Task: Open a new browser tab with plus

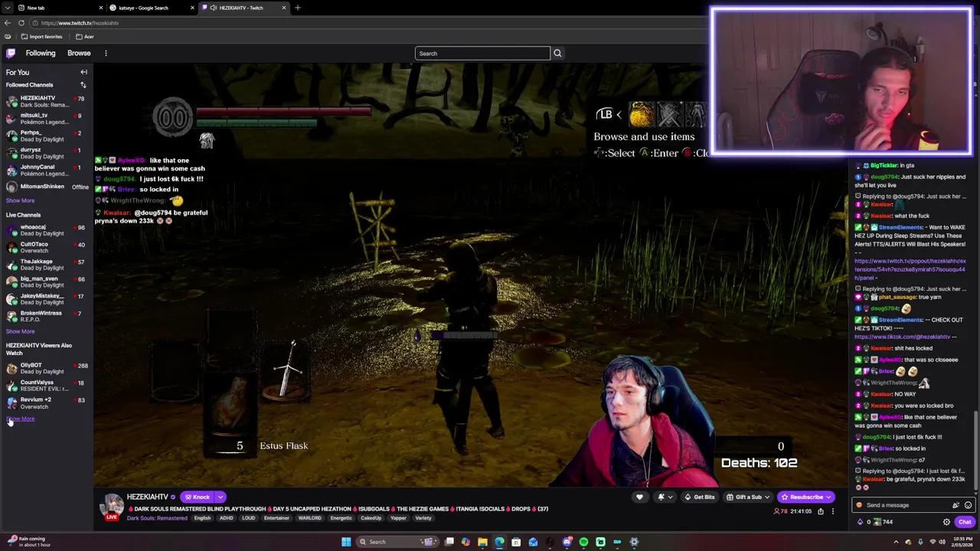Action: 298,8
